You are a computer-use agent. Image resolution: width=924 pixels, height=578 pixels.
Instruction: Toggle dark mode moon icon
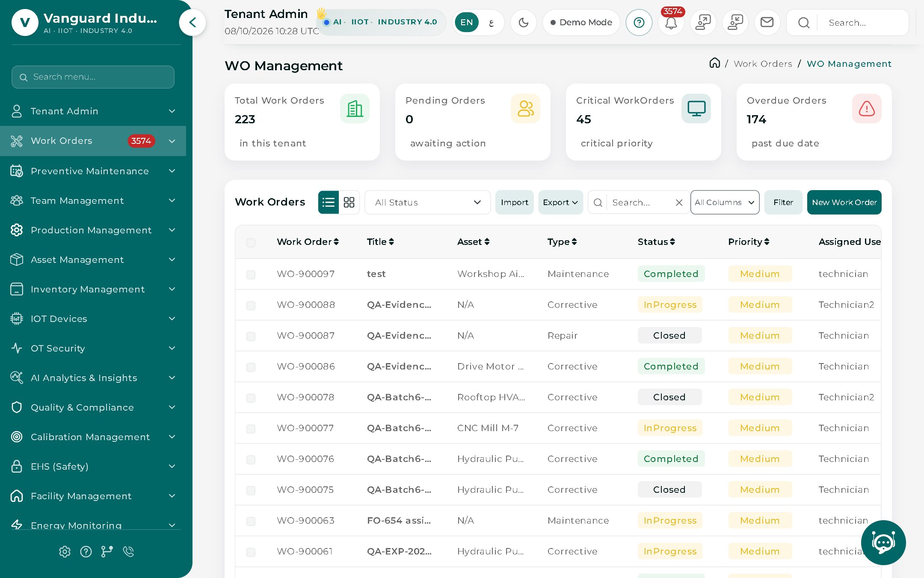tap(524, 22)
